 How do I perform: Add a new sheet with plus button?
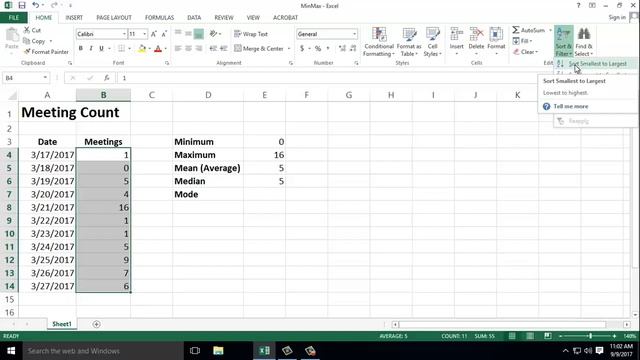click(x=96, y=324)
